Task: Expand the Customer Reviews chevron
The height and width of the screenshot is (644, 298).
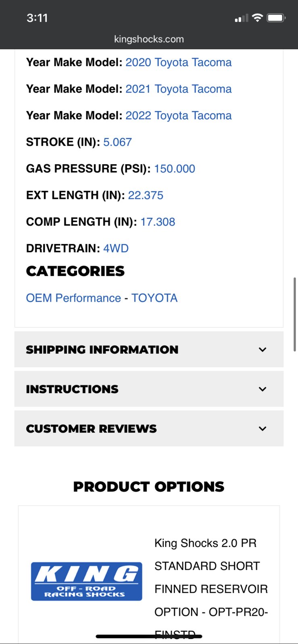Action: click(x=263, y=429)
